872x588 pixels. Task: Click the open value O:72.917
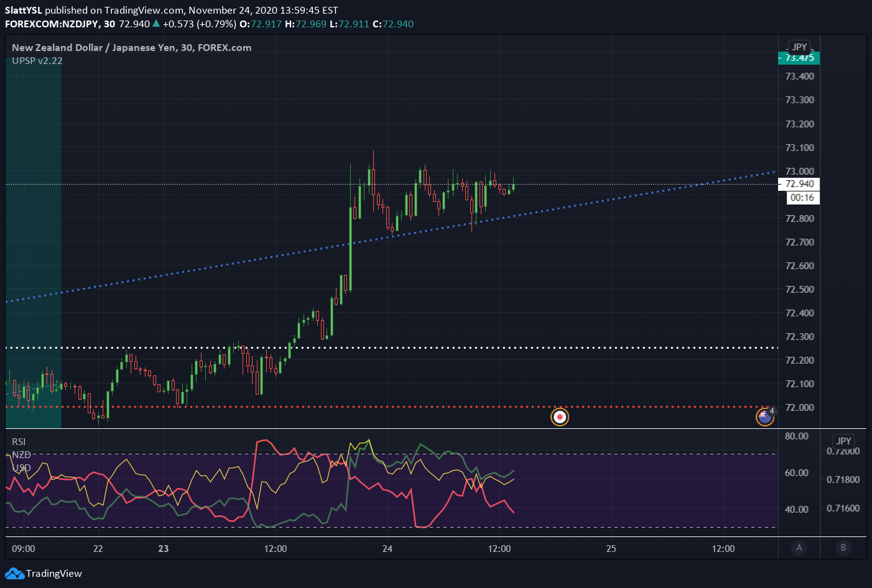261,24
